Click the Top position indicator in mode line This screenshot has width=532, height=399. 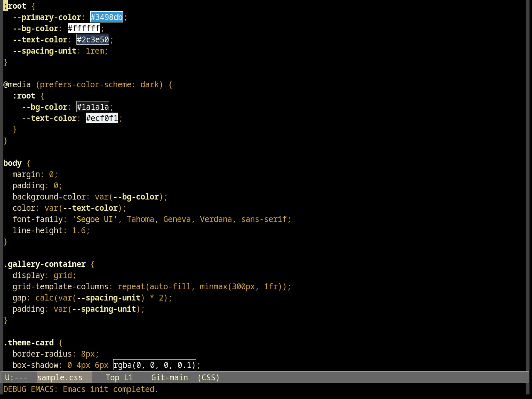click(112, 377)
